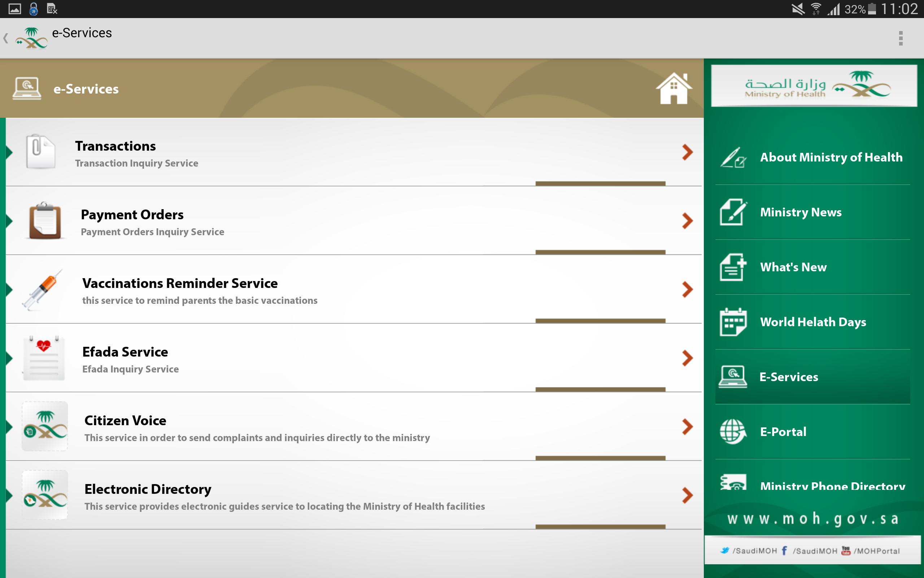Tap the Transactions paperclip document icon
The width and height of the screenshot is (924, 578).
point(40,151)
